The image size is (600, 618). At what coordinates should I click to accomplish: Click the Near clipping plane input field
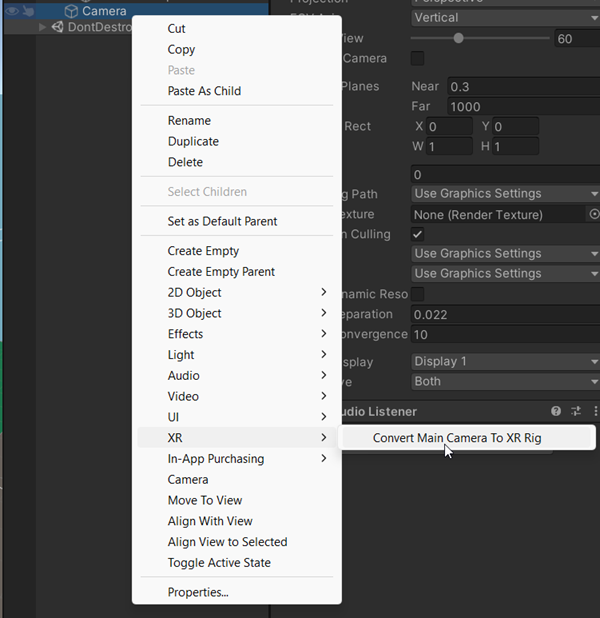click(520, 87)
